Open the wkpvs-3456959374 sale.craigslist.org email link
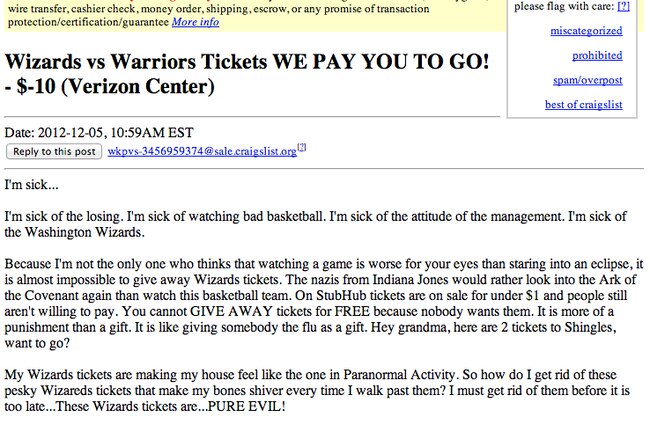Image resolution: width=650 pixels, height=432 pixels. pyautogui.click(x=202, y=151)
